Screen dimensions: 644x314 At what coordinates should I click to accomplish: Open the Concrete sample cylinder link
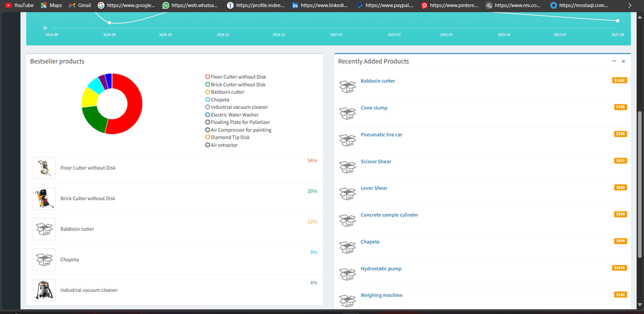[x=389, y=215]
